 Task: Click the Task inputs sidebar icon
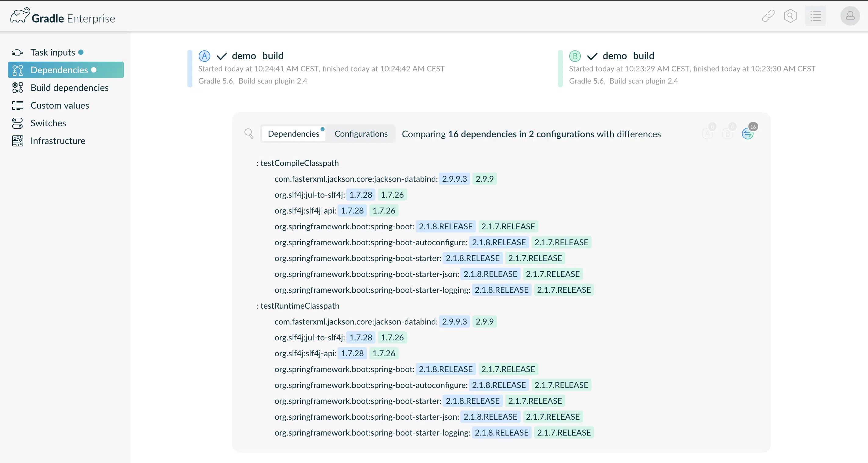17,52
